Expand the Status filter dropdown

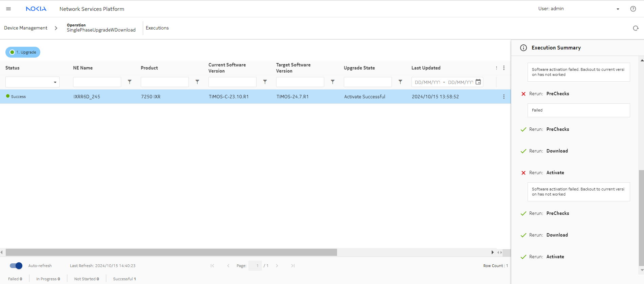pos(55,82)
